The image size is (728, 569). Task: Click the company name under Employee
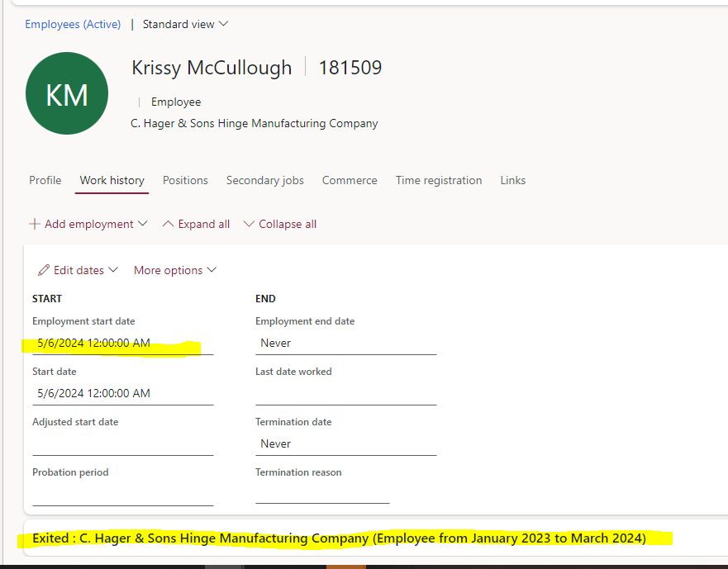tap(254, 123)
